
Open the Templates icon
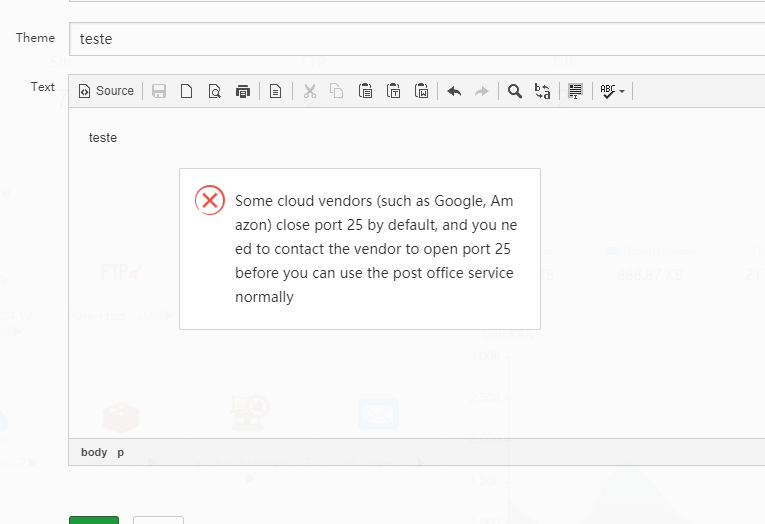pyautogui.click(x=276, y=91)
